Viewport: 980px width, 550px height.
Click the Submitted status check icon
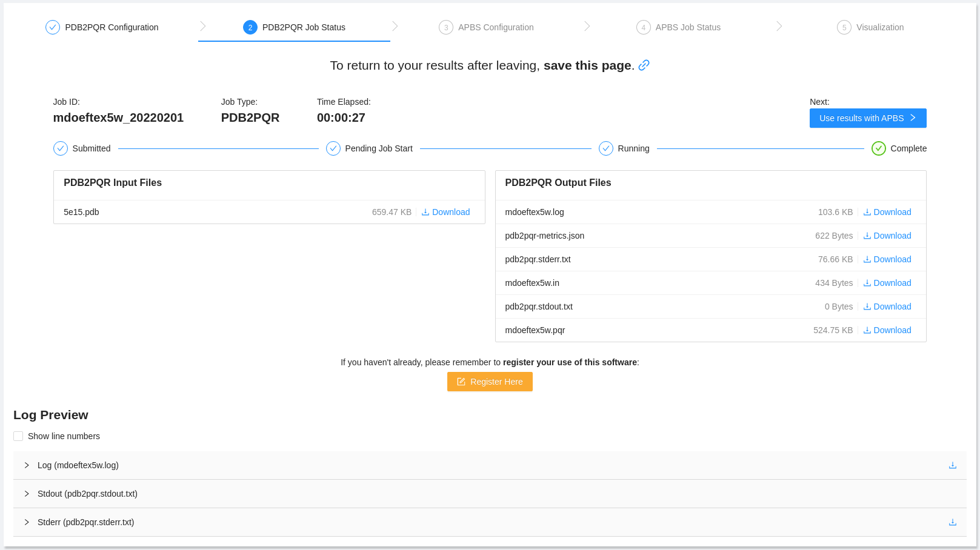coord(61,148)
